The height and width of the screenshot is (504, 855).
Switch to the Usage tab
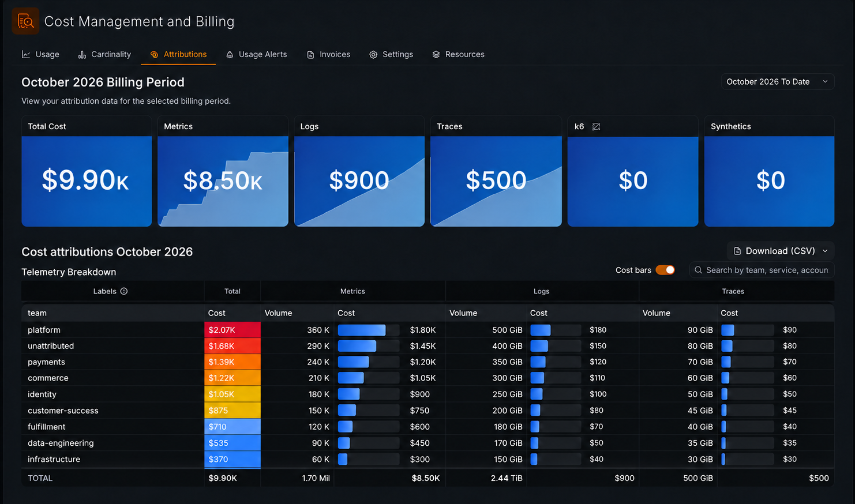click(40, 54)
